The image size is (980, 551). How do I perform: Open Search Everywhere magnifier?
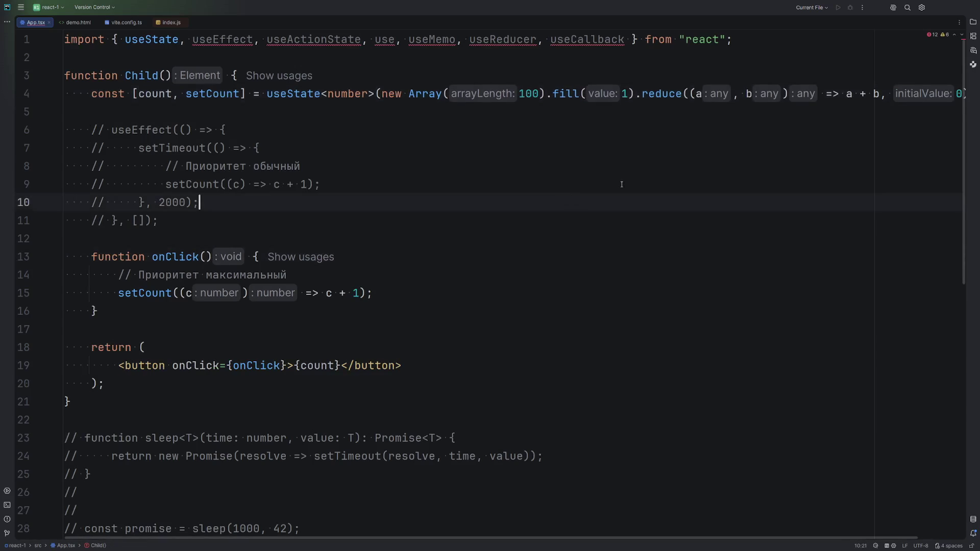pos(908,8)
